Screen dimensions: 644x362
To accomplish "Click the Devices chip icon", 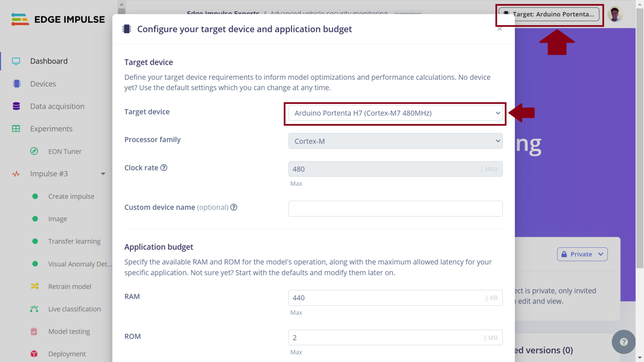I will coord(17,84).
